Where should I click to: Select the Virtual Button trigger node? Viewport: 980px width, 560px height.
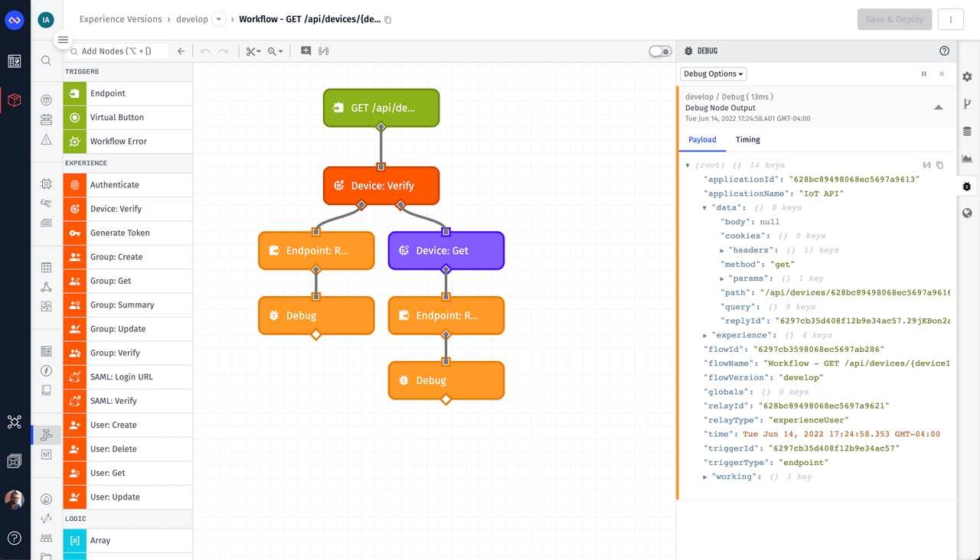[128, 117]
